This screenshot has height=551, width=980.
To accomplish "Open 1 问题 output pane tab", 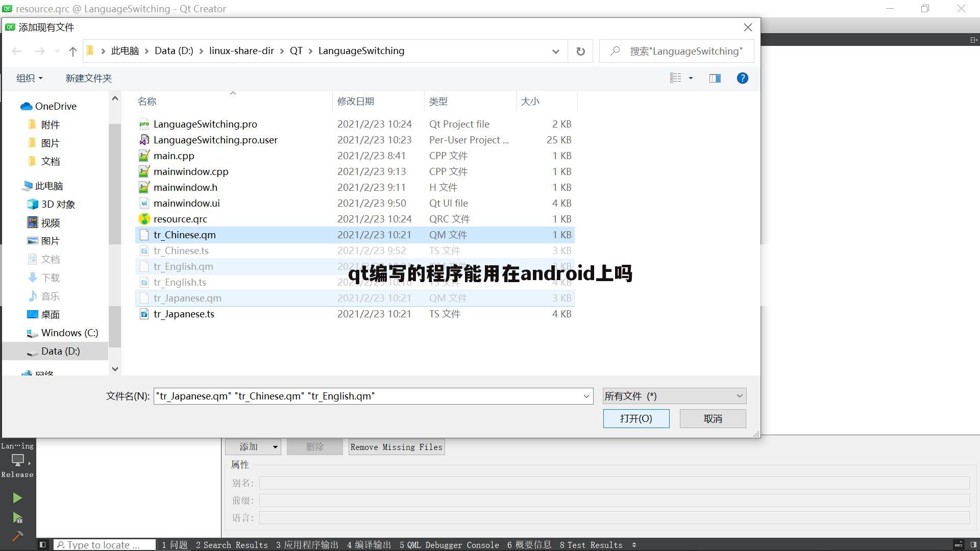I will tap(175, 545).
